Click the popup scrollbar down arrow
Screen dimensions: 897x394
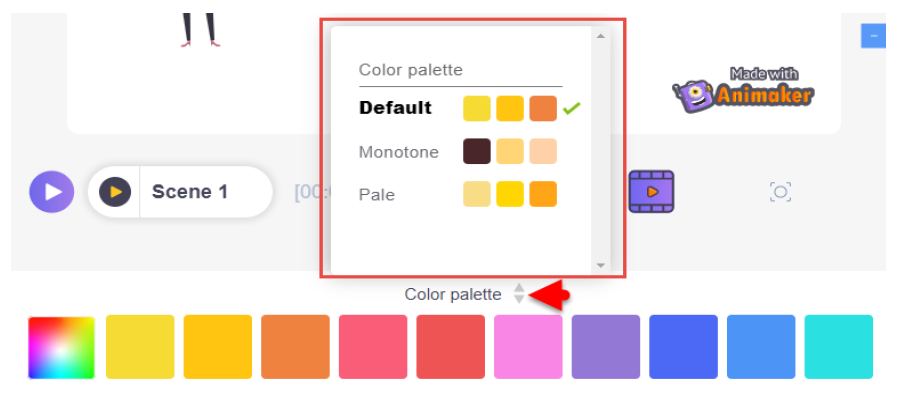tap(600, 265)
